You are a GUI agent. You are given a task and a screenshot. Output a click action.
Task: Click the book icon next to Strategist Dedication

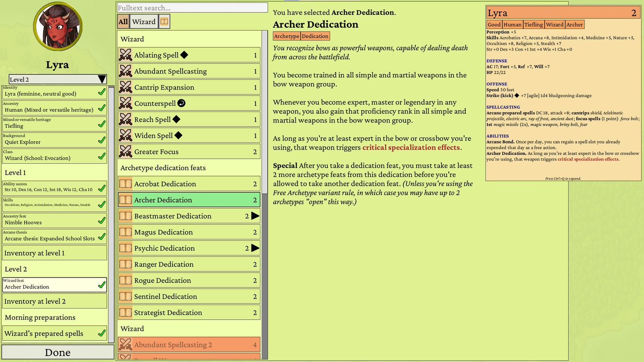click(126, 313)
